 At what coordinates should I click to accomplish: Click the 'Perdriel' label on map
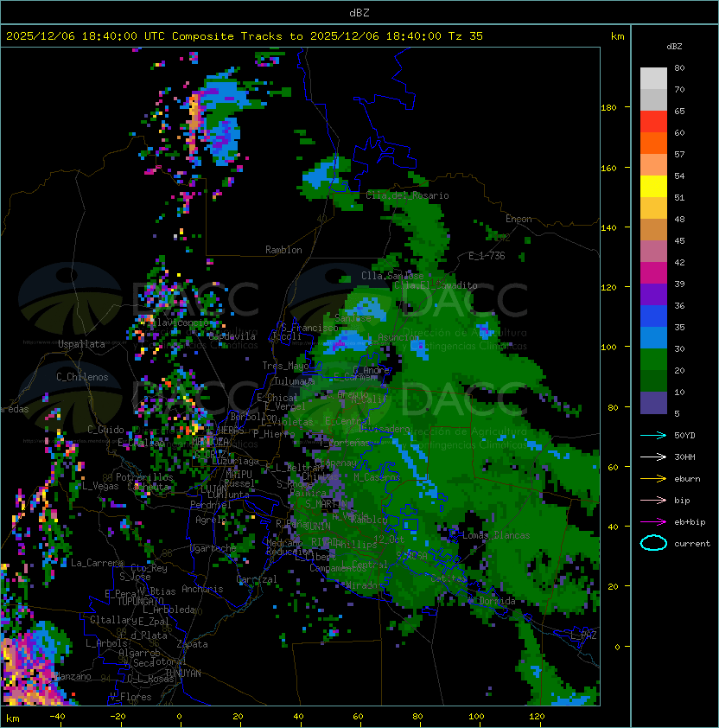(x=211, y=504)
